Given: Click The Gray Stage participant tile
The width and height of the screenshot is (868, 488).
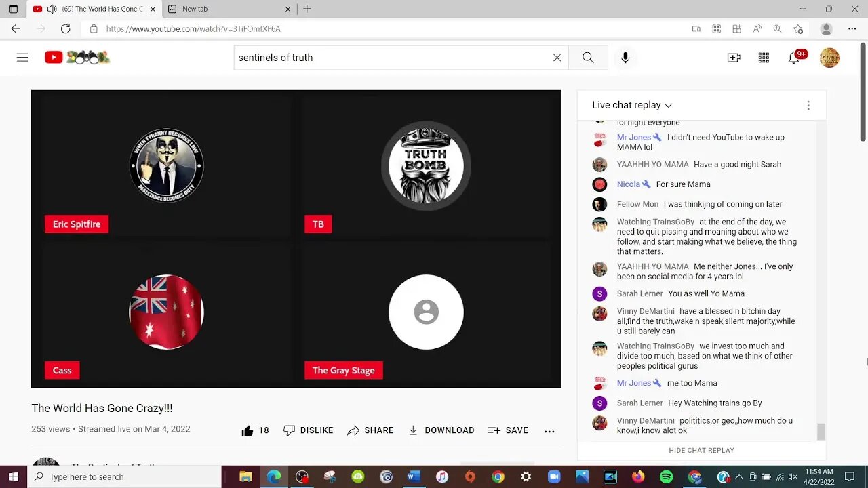Looking at the screenshot, I should (x=426, y=312).
